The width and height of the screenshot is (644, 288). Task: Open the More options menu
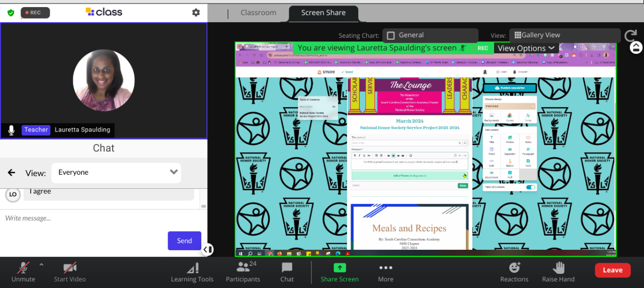[386, 272]
